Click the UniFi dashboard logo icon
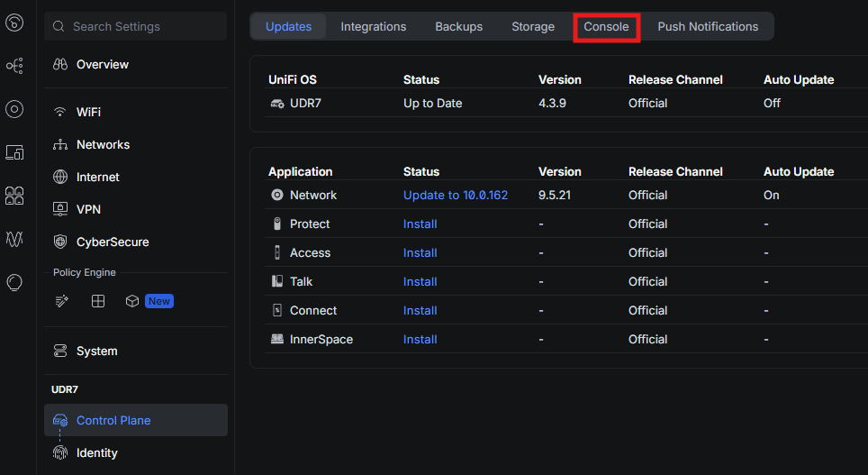The image size is (868, 475). pyautogui.click(x=14, y=23)
